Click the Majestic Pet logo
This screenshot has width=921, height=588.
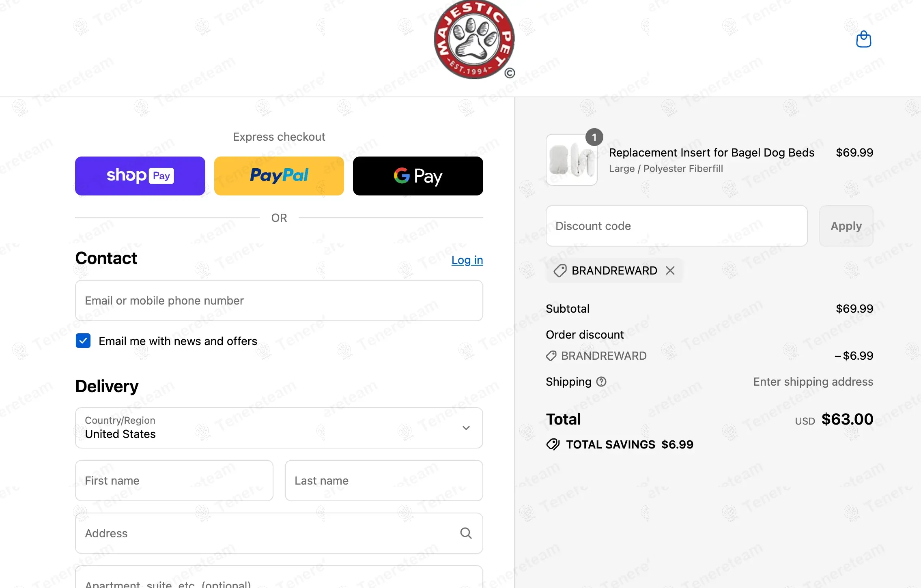point(474,39)
